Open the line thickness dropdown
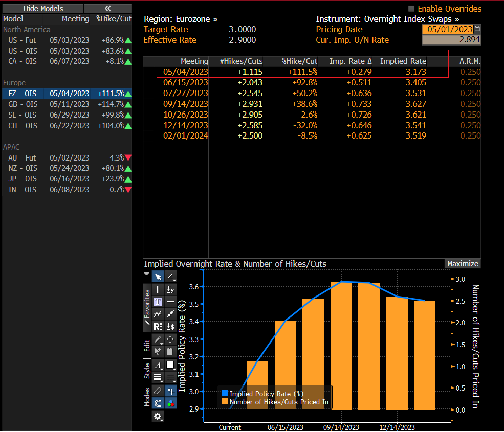The height and width of the screenshot is (432, 504). [x=158, y=377]
